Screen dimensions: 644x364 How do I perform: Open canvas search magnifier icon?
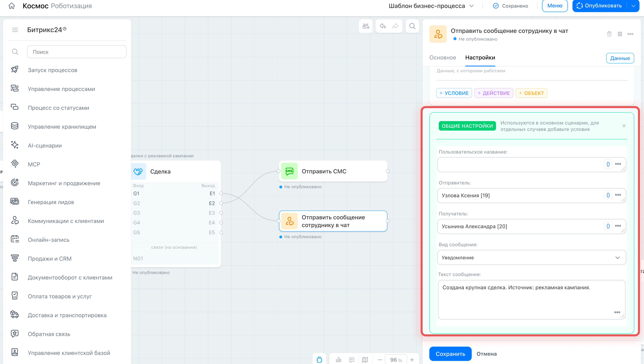(412, 26)
